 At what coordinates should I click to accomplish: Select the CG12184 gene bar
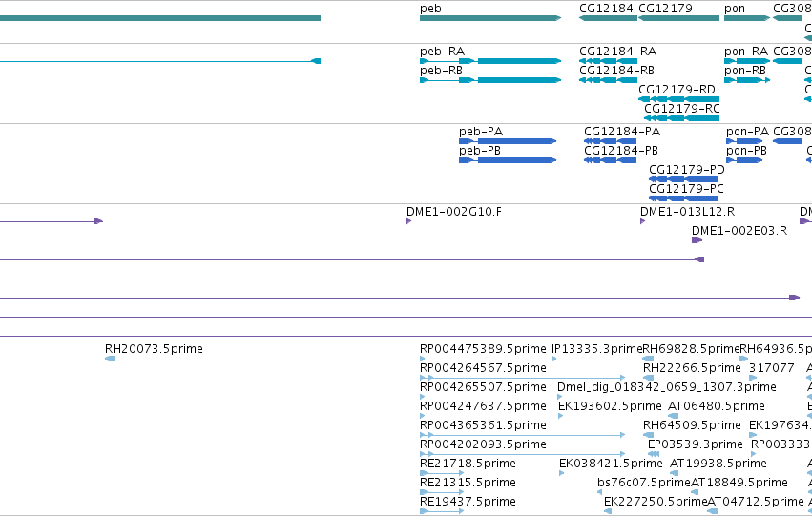608,18
